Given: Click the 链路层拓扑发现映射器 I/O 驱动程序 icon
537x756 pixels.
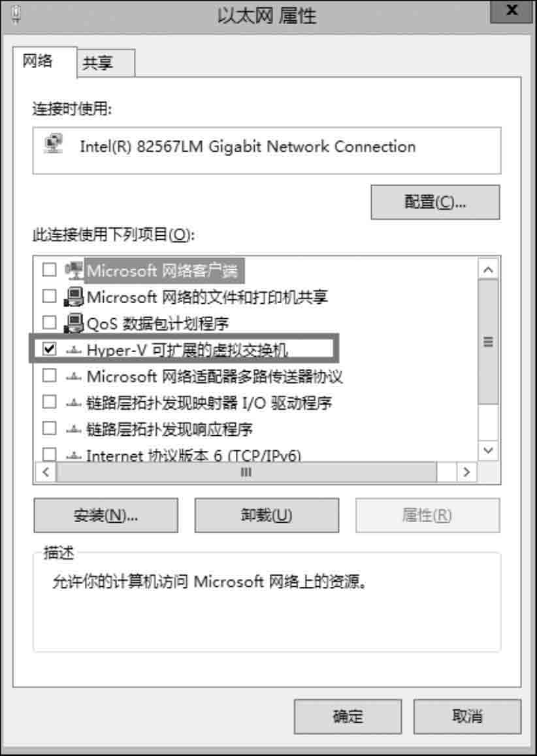Looking at the screenshot, I should [73, 403].
